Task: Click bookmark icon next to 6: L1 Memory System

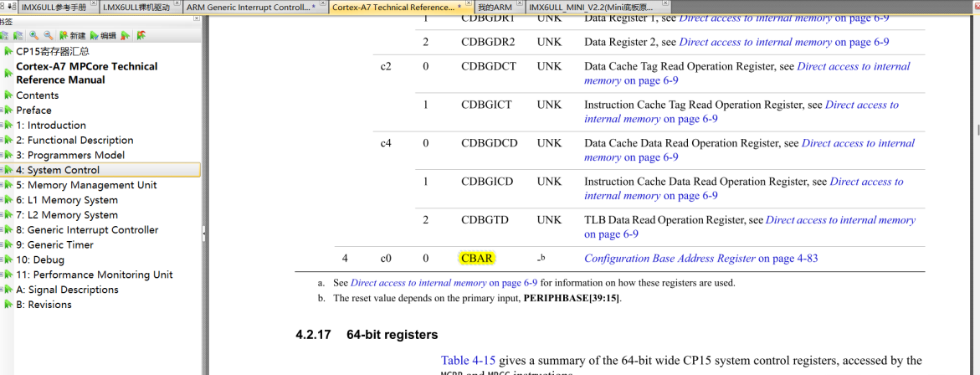Action: coord(8,200)
